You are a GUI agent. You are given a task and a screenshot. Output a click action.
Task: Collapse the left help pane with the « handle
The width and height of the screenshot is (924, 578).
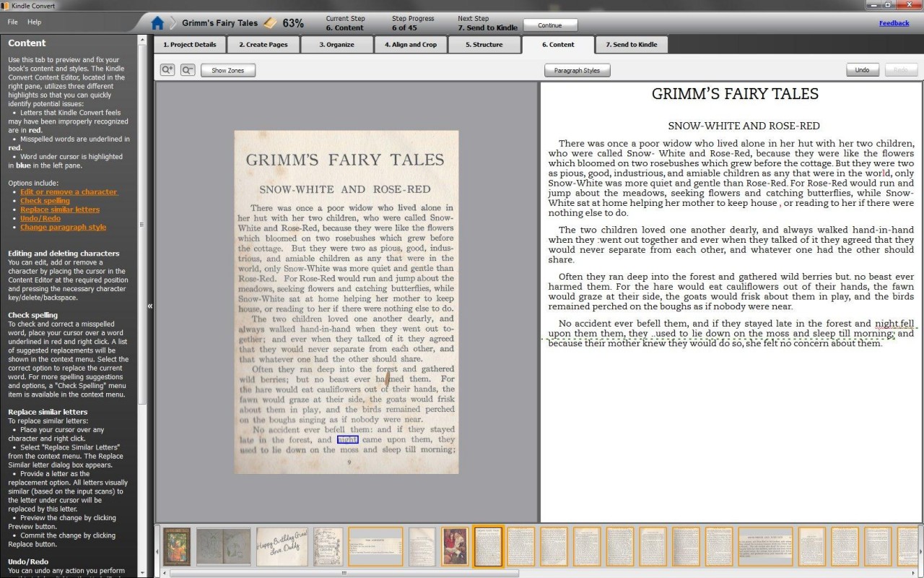click(x=150, y=306)
